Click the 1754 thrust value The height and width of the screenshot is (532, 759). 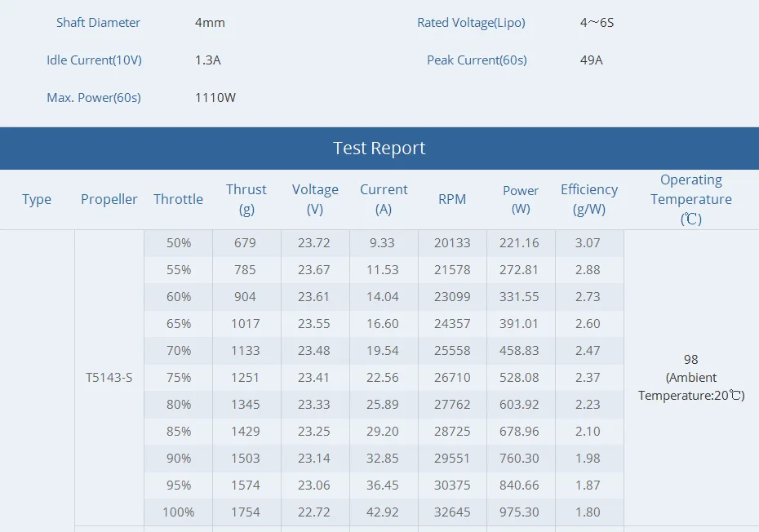click(246, 512)
